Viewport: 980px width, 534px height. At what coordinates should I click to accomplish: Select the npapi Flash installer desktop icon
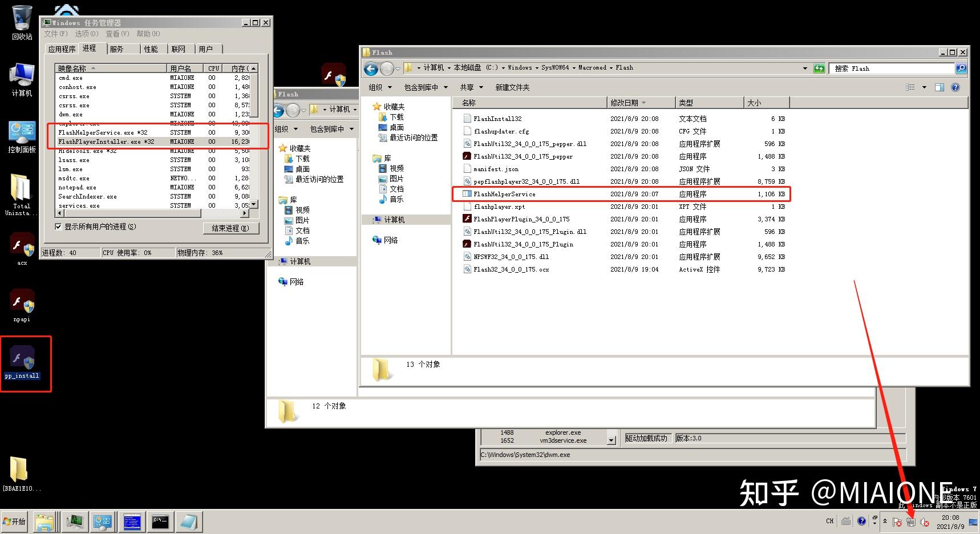click(22, 305)
